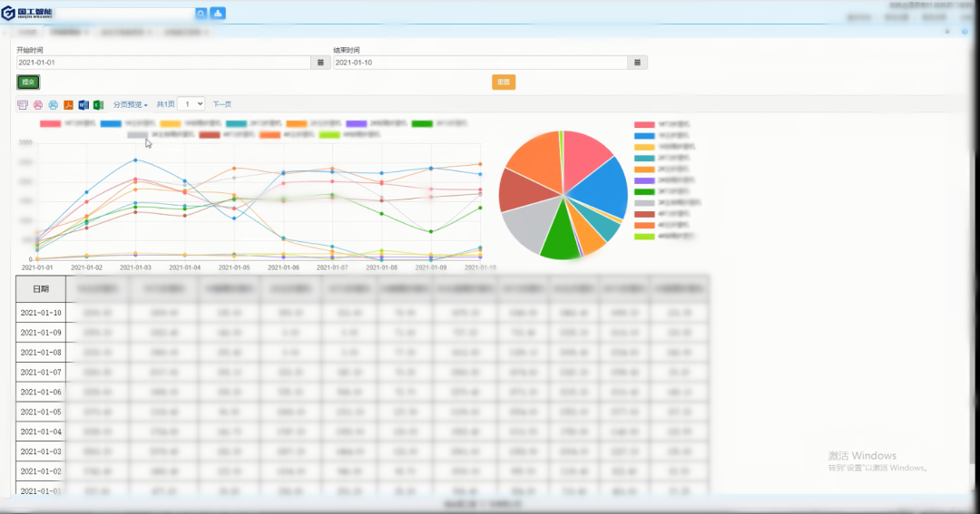Click the end date input field

481,63
